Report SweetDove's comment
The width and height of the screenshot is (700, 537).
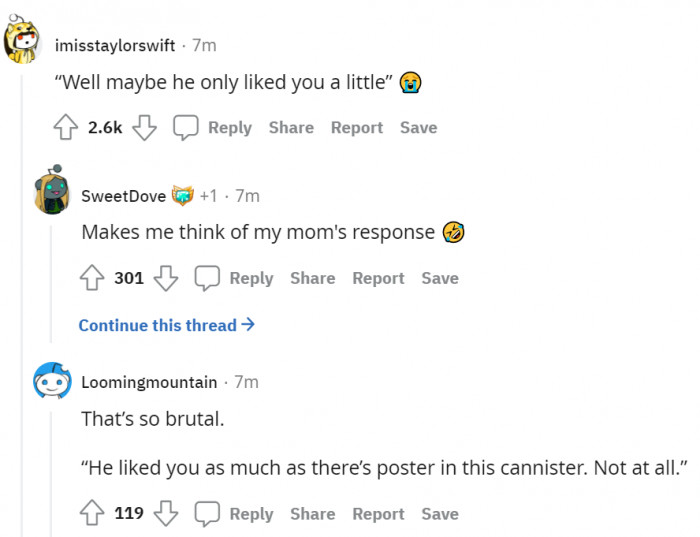pyautogui.click(x=378, y=278)
